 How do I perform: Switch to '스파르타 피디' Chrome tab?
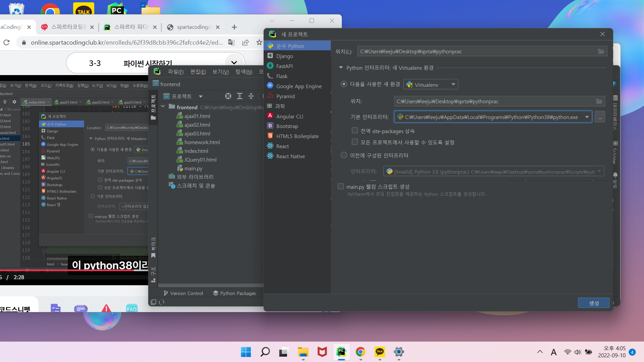pos(130,27)
